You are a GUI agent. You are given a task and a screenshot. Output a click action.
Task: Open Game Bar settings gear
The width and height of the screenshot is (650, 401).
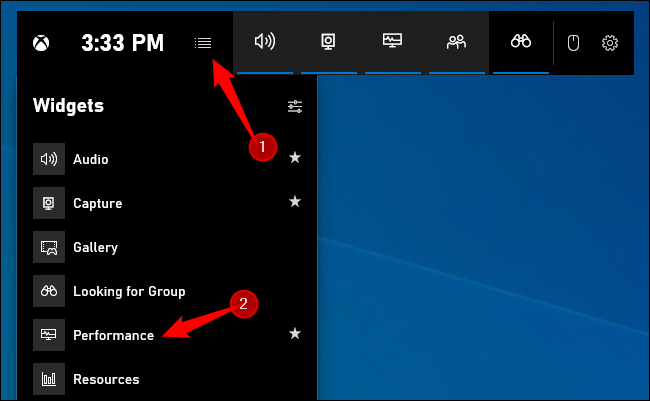click(x=610, y=43)
